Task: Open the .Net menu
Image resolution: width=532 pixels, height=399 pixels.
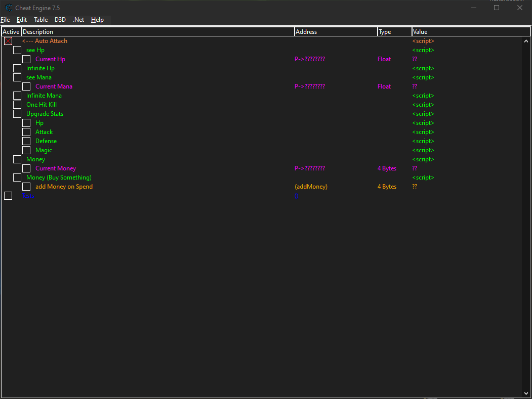Action: [78, 20]
